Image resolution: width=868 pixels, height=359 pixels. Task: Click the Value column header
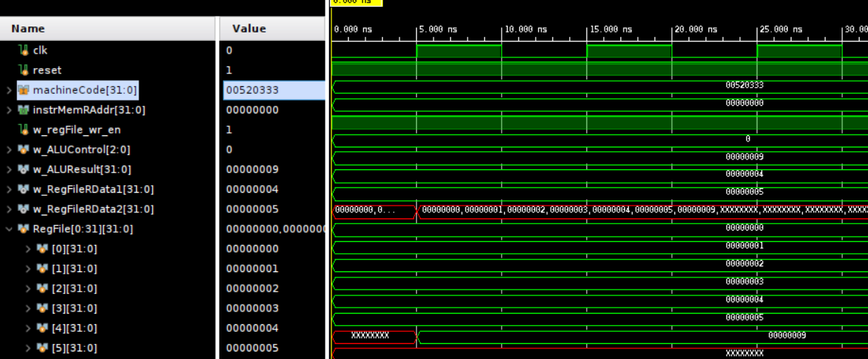click(272, 29)
